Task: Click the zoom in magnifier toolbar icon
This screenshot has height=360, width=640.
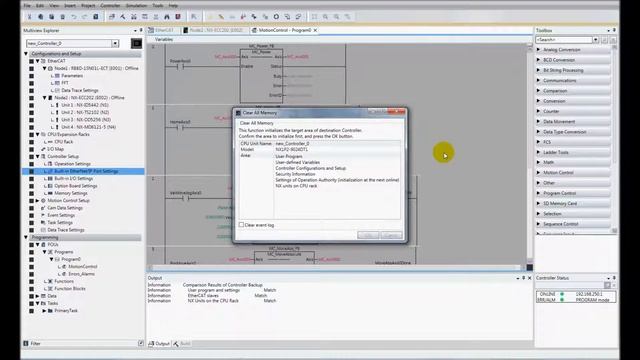Action: (x=325, y=17)
